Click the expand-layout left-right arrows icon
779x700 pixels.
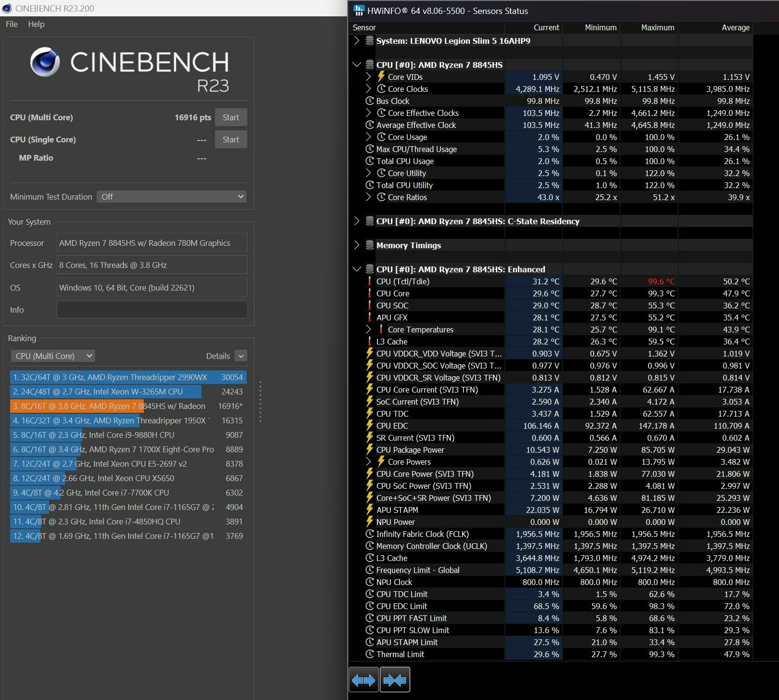coord(364,680)
